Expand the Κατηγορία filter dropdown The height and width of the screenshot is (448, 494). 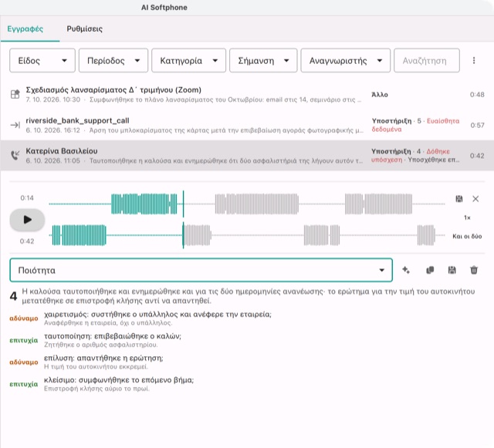(188, 60)
